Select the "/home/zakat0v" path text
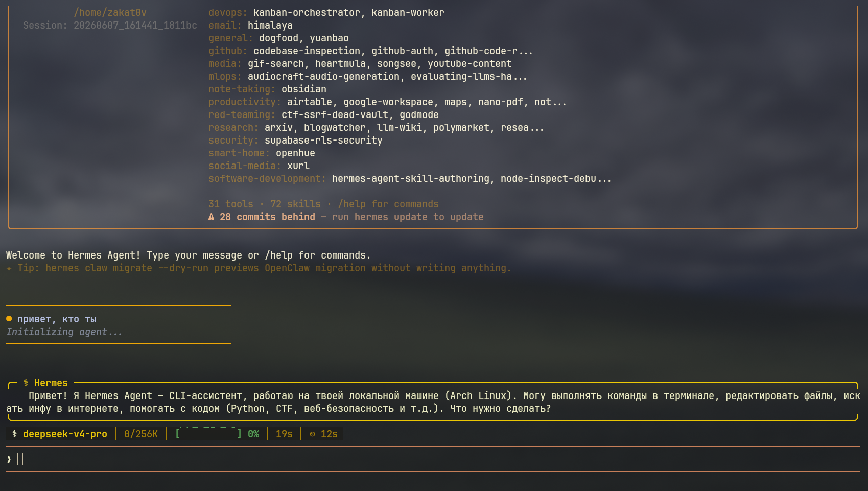 [110, 13]
